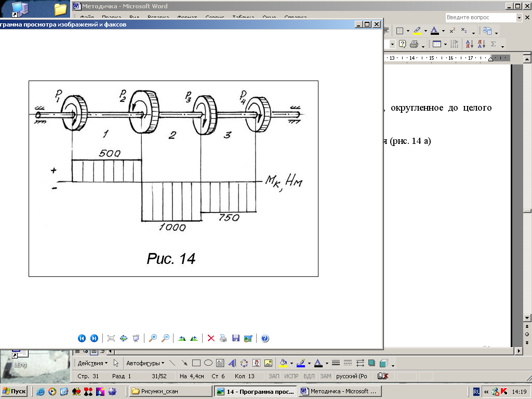Rotate the image counterclockwise

tap(194, 338)
